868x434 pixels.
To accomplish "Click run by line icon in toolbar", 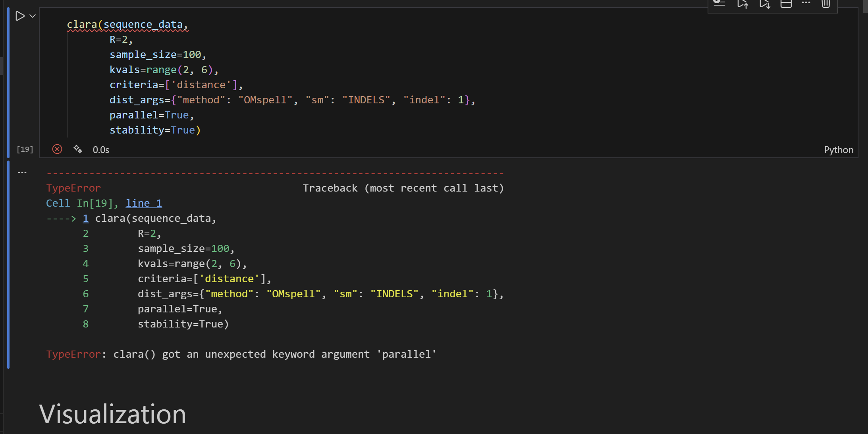I will coord(719,3).
